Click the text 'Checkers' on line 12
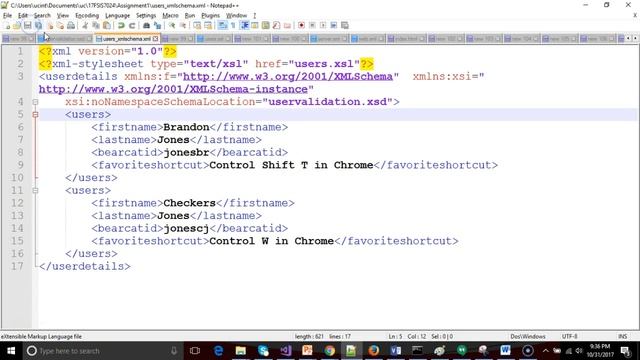This screenshot has height=360, width=640. (x=189, y=203)
